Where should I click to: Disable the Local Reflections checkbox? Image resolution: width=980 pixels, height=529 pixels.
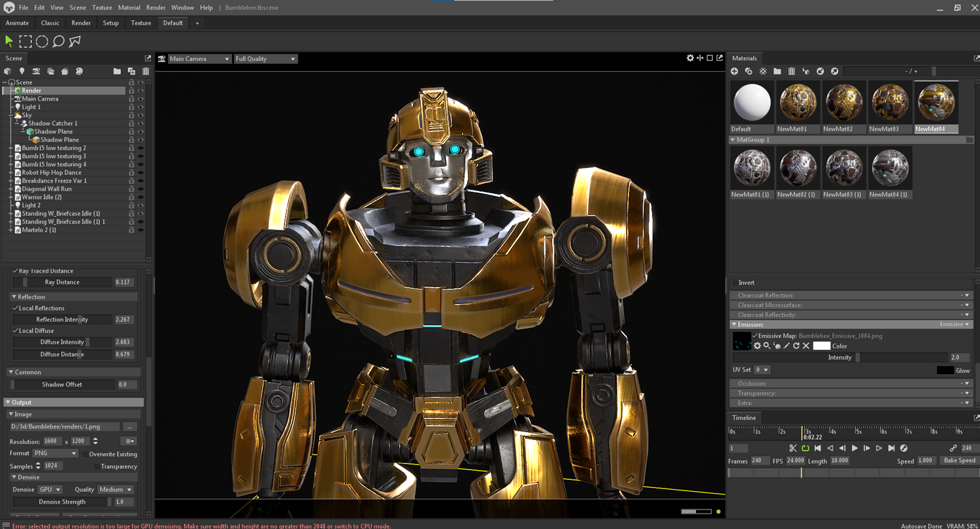pyautogui.click(x=16, y=308)
